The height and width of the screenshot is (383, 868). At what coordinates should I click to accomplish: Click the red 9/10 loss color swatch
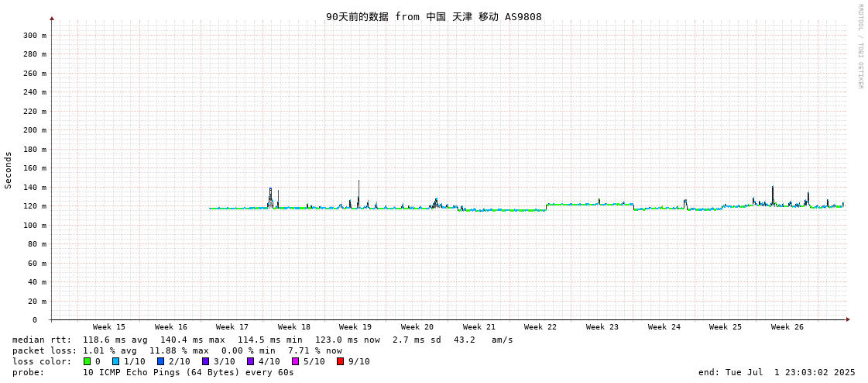click(x=340, y=361)
